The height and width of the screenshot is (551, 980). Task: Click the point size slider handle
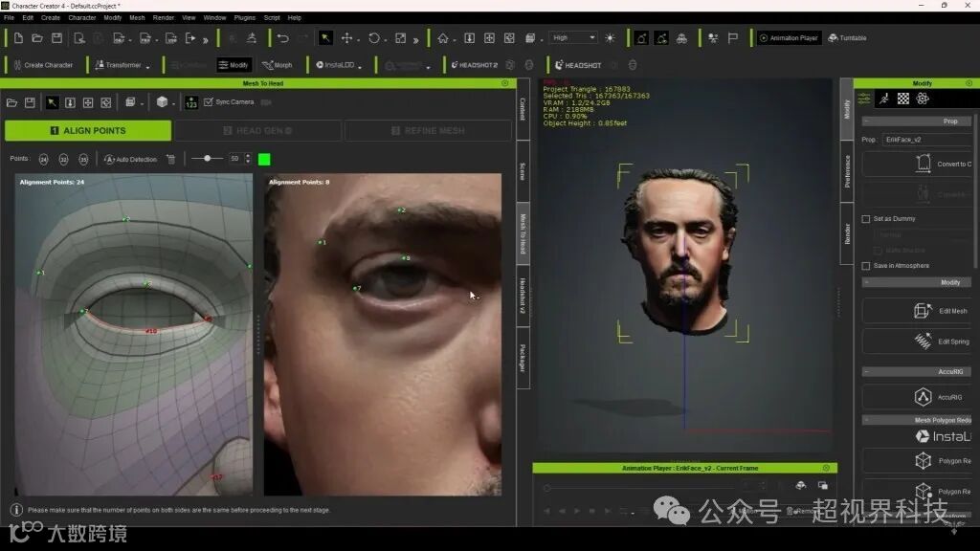pos(208,159)
